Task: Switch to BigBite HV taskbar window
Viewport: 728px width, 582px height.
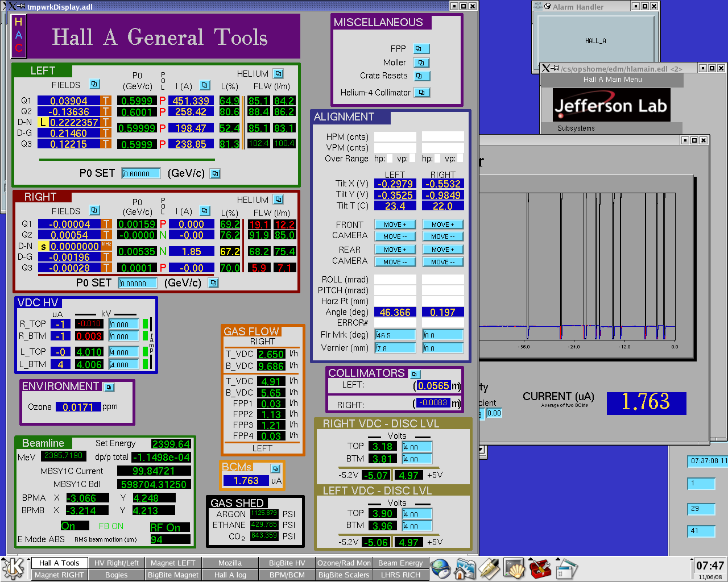Action: point(287,563)
